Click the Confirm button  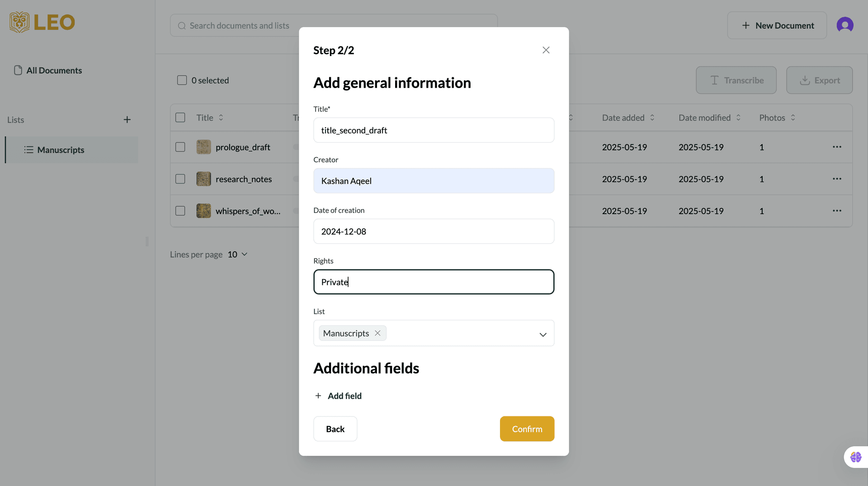coord(527,429)
